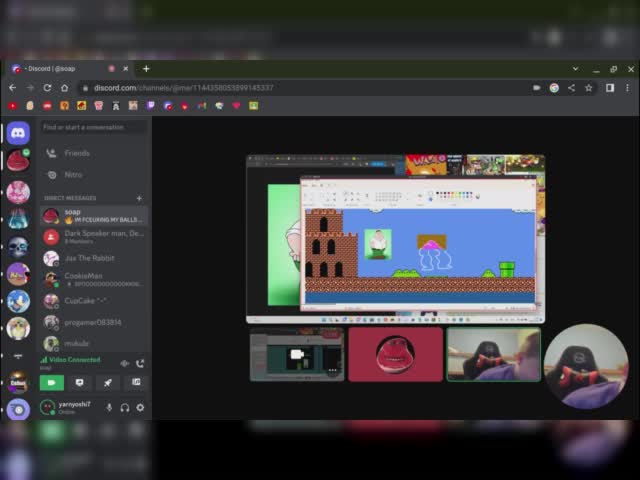The image size is (640, 480).
Task: Open the progamer083814 conversation
Action: tap(93, 322)
